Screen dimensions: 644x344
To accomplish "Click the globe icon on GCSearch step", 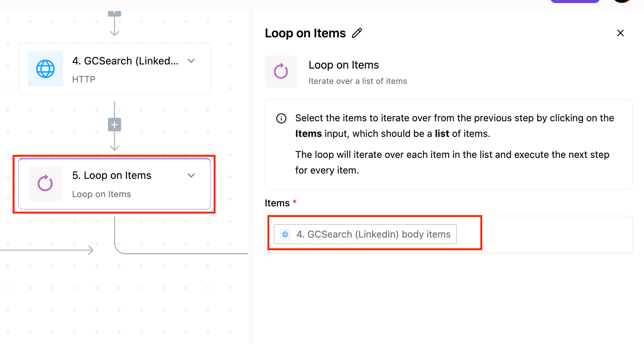I will (x=45, y=69).
